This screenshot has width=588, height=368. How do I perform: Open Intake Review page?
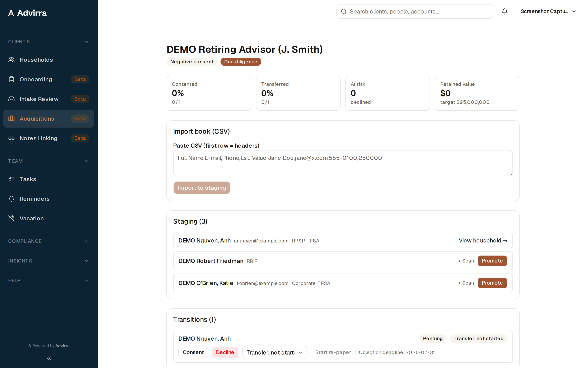49,99
